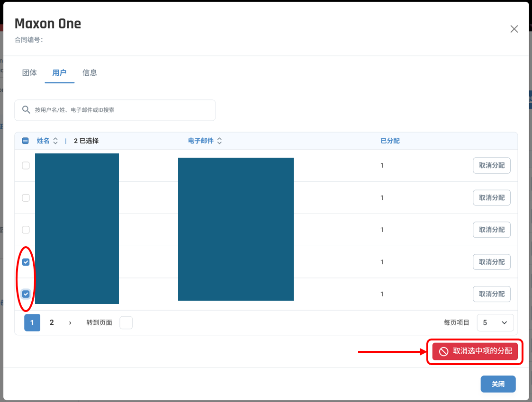The height and width of the screenshot is (402, 532).
Task: Check the first row checkbox
Action: tap(26, 166)
